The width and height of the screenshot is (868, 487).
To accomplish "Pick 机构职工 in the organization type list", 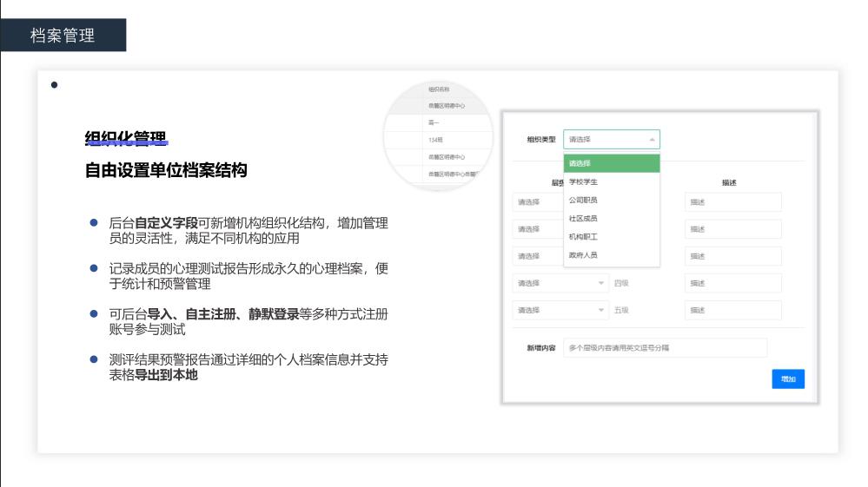I will [x=611, y=237].
